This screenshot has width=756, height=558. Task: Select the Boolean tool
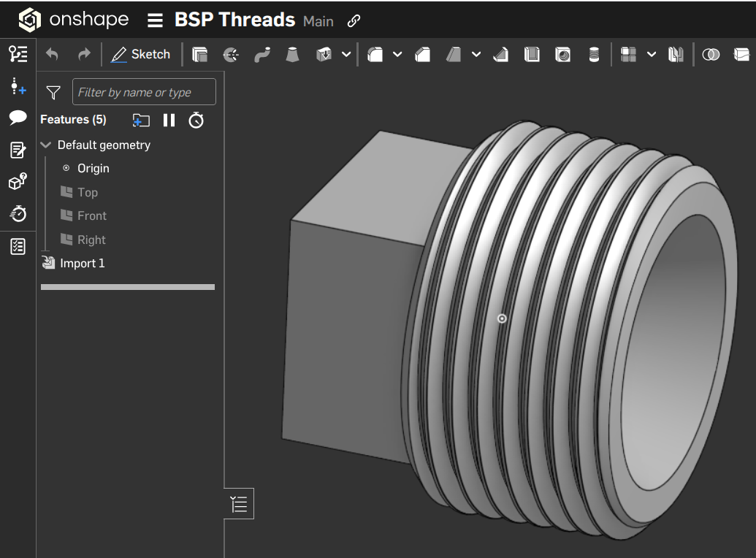pos(711,55)
